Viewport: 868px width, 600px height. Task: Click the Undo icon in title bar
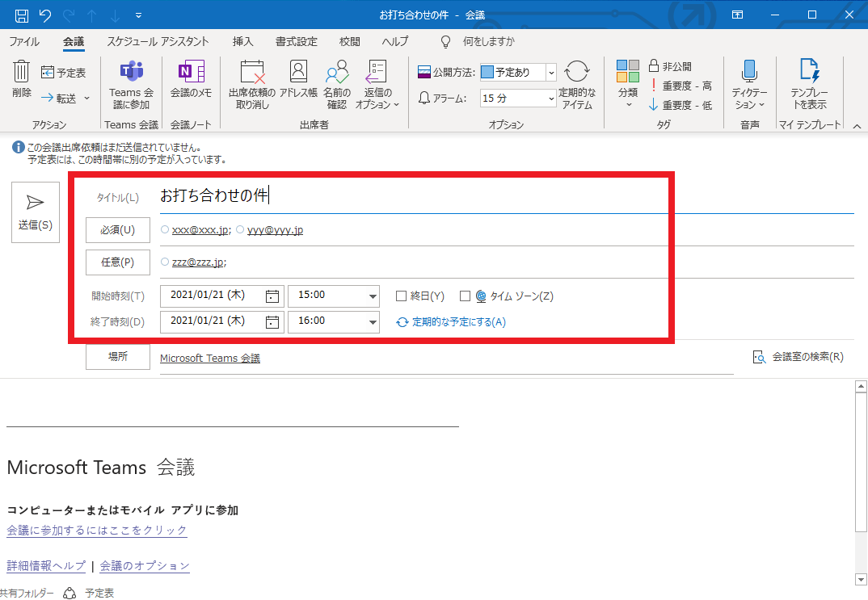(45, 15)
